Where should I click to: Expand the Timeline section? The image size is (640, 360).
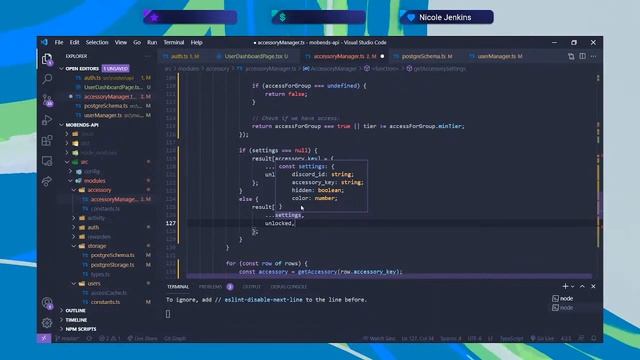[76, 320]
